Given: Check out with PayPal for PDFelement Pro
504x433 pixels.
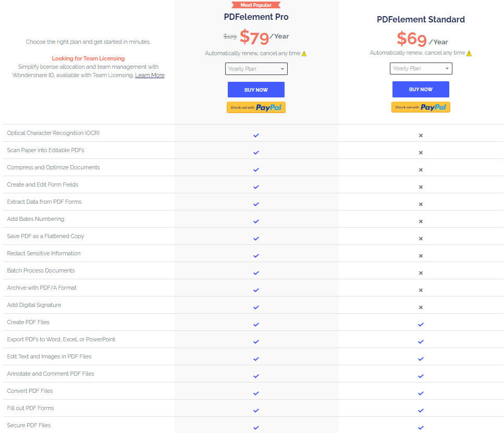Looking at the screenshot, I should tap(256, 107).
